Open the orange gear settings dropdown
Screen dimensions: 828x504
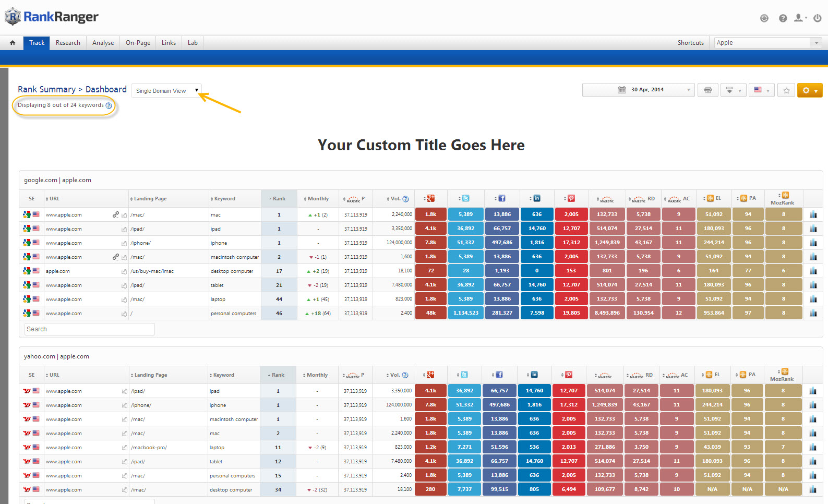click(x=809, y=90)
